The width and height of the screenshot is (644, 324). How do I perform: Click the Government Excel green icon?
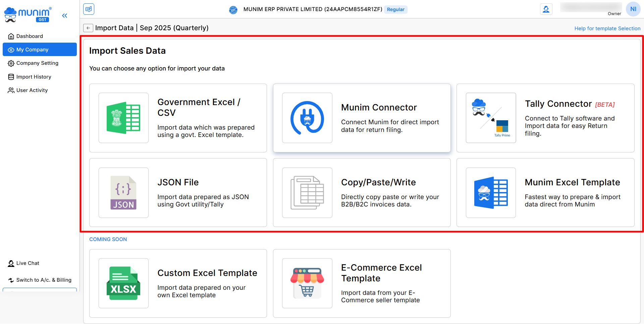pos(123,118)
